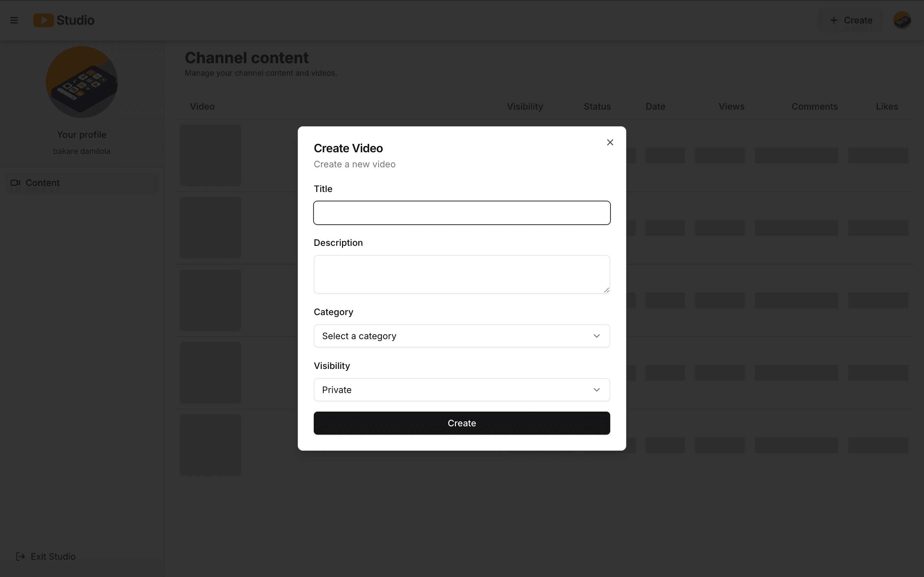Click the Exit Studio link
The width and height of the screenshot is (924, 577).
(x=53, y=556)
